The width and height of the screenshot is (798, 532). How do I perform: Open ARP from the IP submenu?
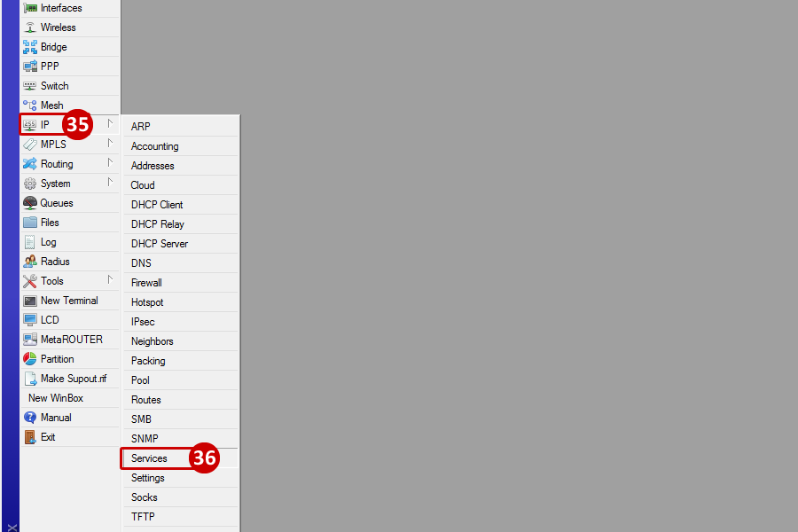pyautogui.click(x=181, y=127)
